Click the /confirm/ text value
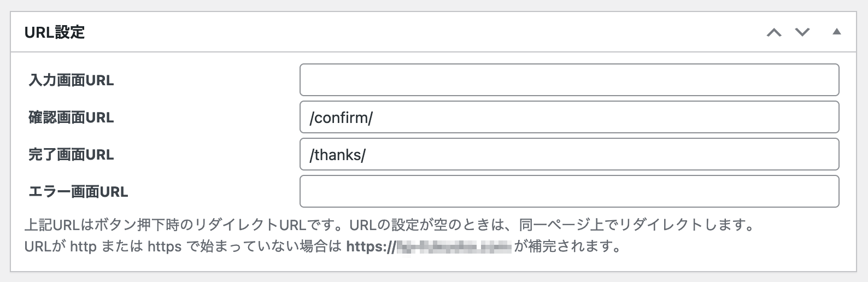Screen dimensions: 868x282 pyautogui.click(x=341, y=117)
